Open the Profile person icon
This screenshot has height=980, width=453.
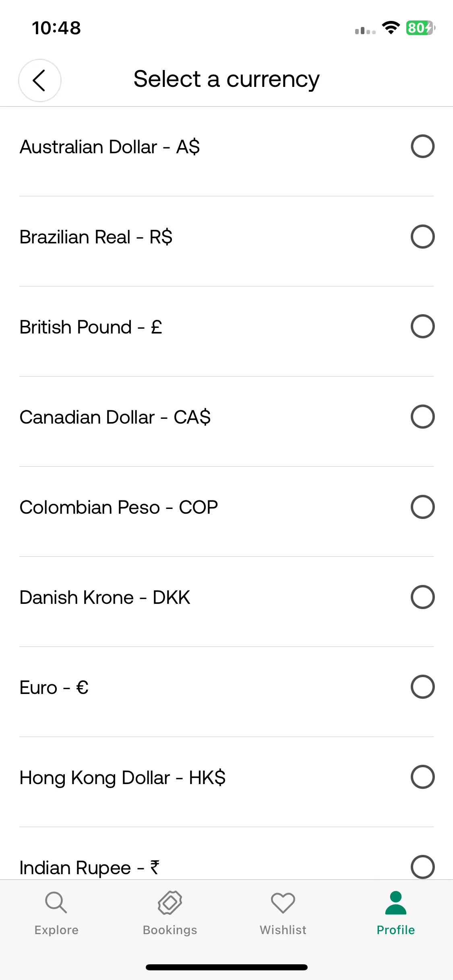tap(396, 903)
